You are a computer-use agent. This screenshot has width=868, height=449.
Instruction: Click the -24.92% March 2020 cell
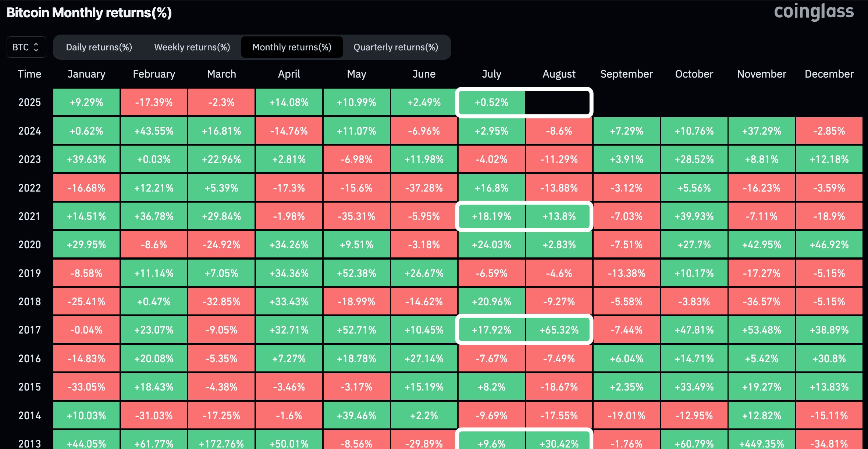click(x=221, y=244)
